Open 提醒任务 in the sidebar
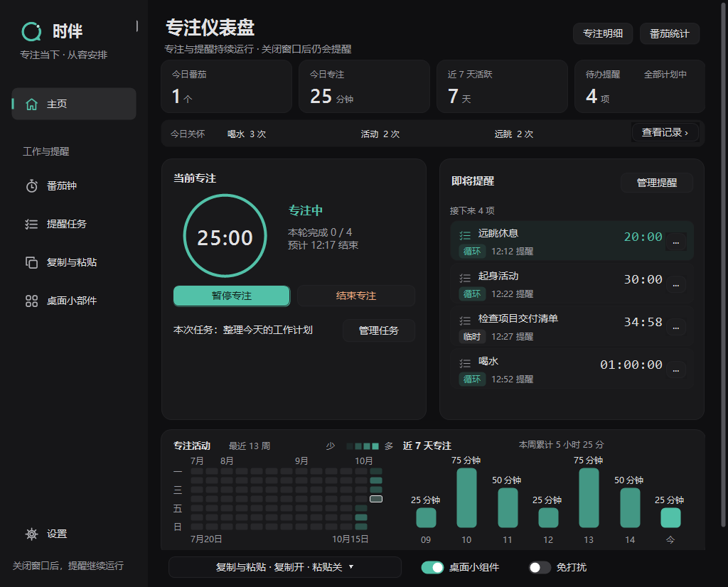Screen dimensions: 728x587 pyautogui.click(x=74, y=224)
